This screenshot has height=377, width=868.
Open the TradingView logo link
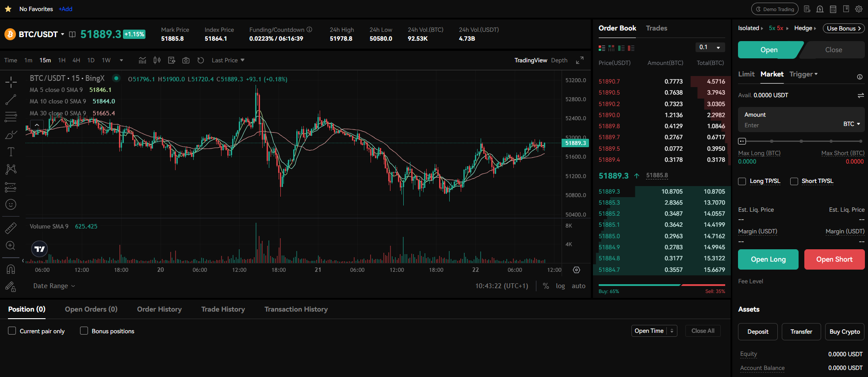click(39, 249)
